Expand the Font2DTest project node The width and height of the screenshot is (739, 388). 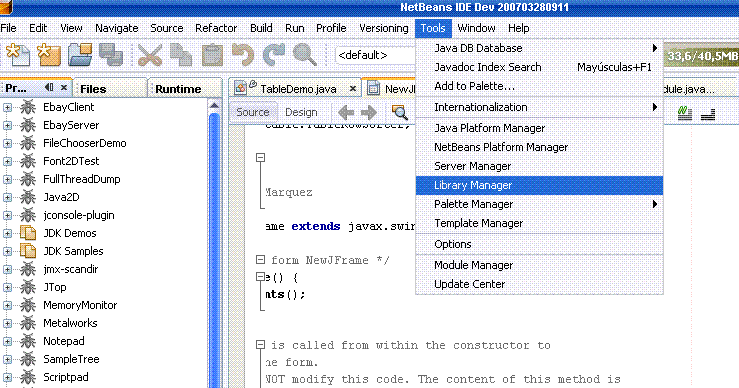[8, 161]
